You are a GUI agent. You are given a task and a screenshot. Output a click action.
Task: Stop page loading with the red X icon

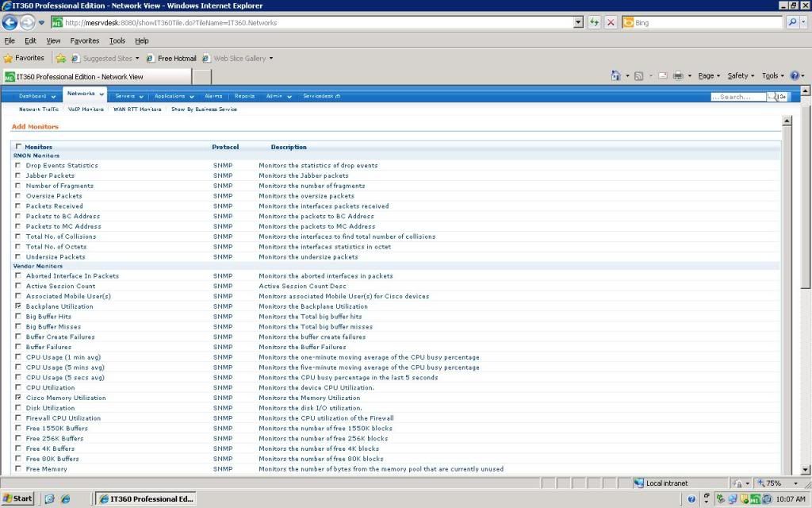click(x=611, y=22)
